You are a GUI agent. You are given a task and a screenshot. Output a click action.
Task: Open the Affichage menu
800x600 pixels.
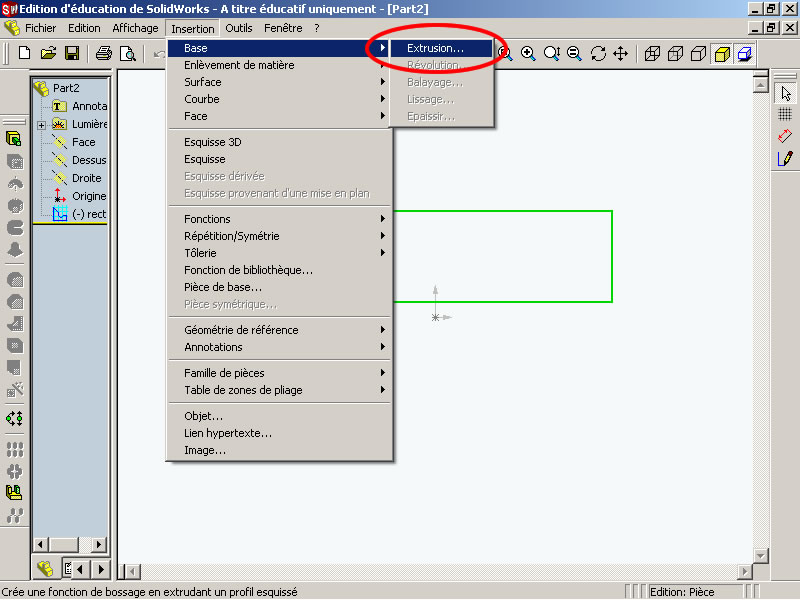[x=135, y=28]
